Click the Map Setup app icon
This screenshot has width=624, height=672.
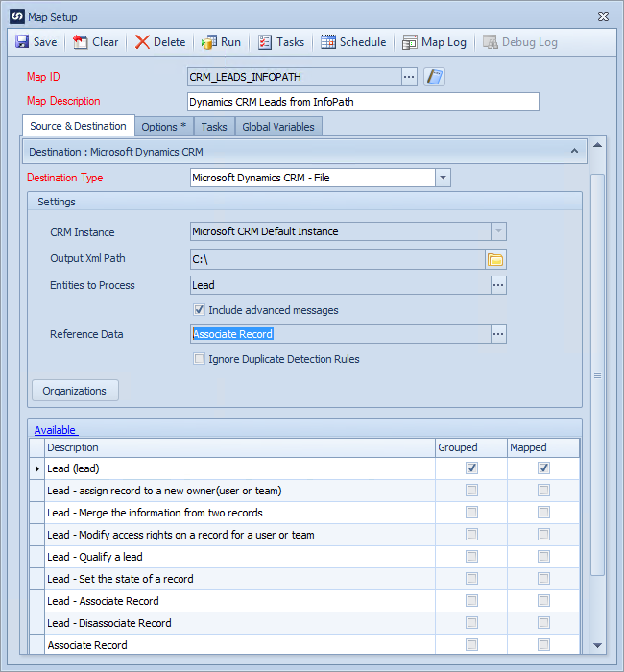[x=17, y=17]
